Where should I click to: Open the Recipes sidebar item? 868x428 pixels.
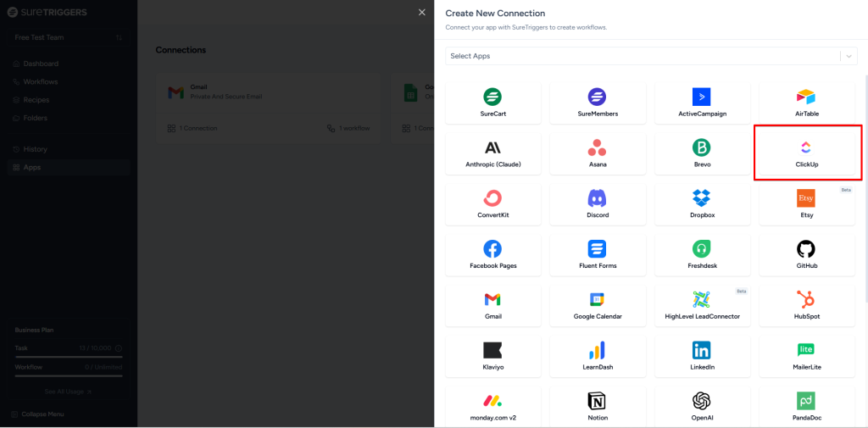click(x=36, y=100)
